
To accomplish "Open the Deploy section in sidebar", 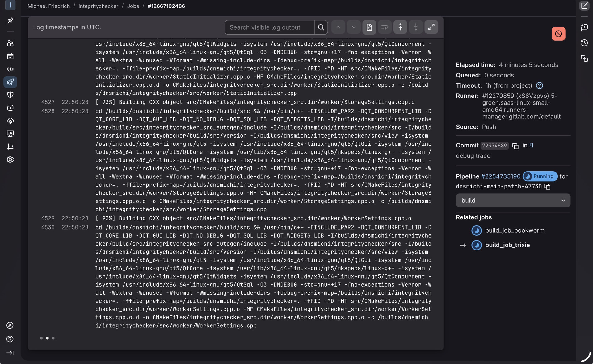I will (x=10, y=108).
